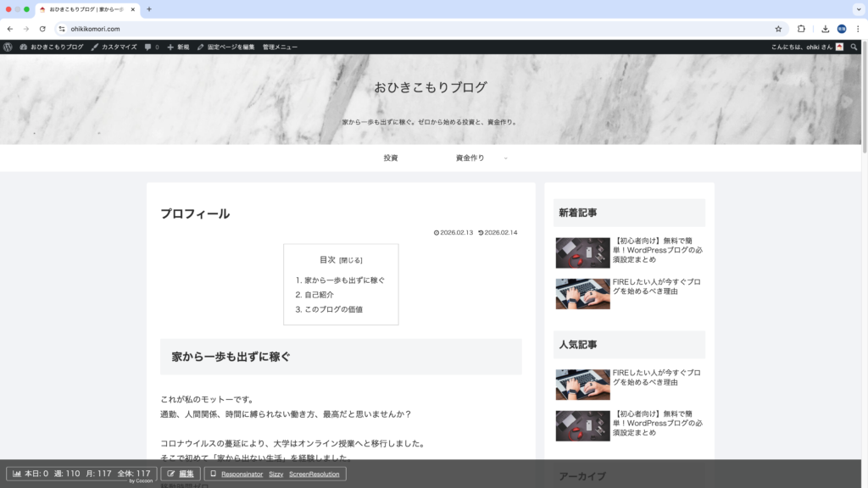
Task: Click the WordPress logo in admin bar
Action: coord(8,47)
